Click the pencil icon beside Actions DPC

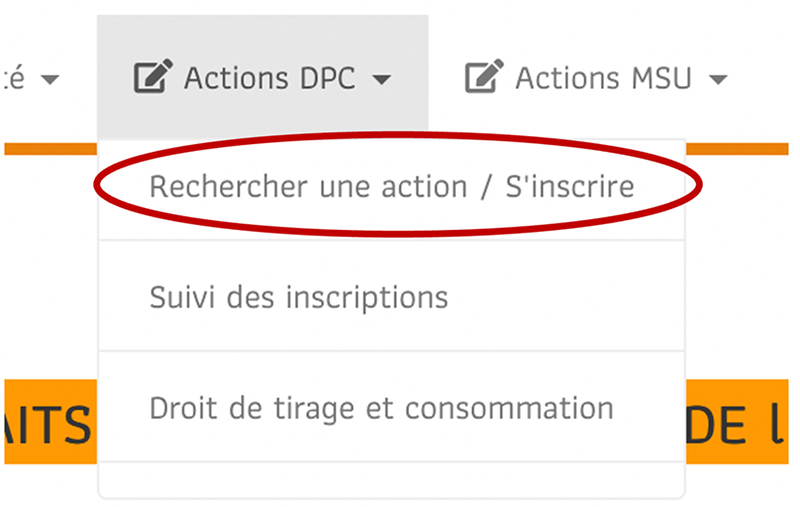[x=153, y=77]
